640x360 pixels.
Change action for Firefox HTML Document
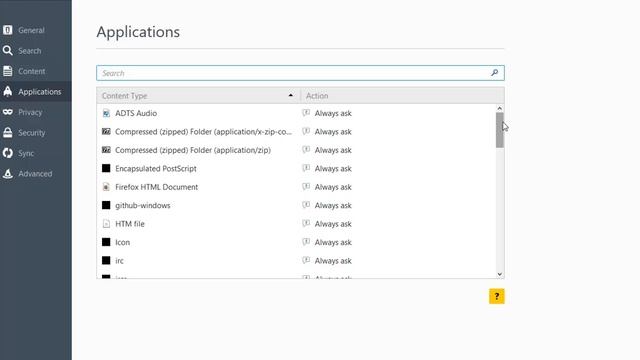[x=398, y=187]
